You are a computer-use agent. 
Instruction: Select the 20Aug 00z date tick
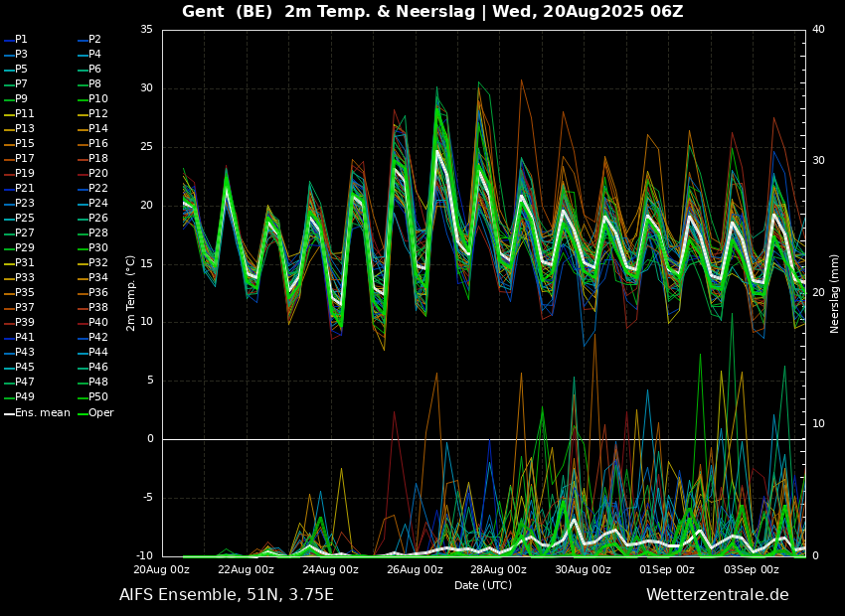coord(162,569)
